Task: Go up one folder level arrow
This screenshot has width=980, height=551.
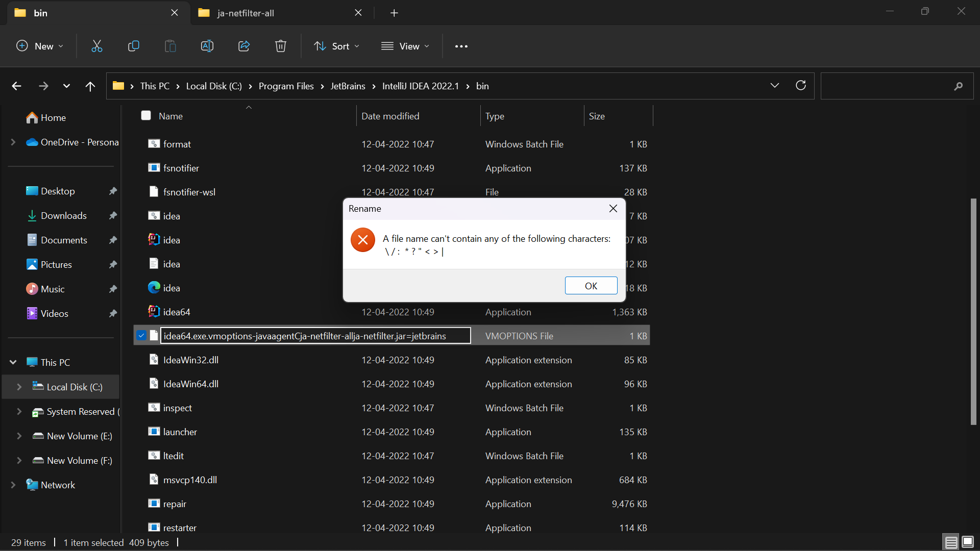Action: 90,86
